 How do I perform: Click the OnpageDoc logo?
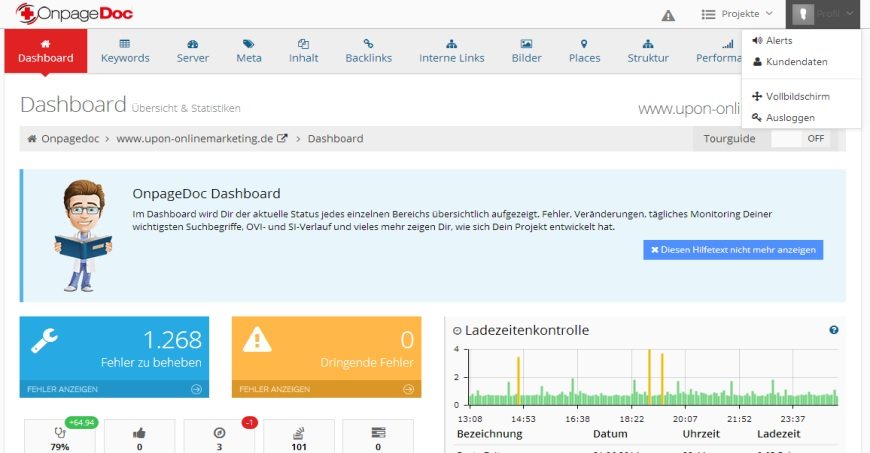click(x=74, y=13)
